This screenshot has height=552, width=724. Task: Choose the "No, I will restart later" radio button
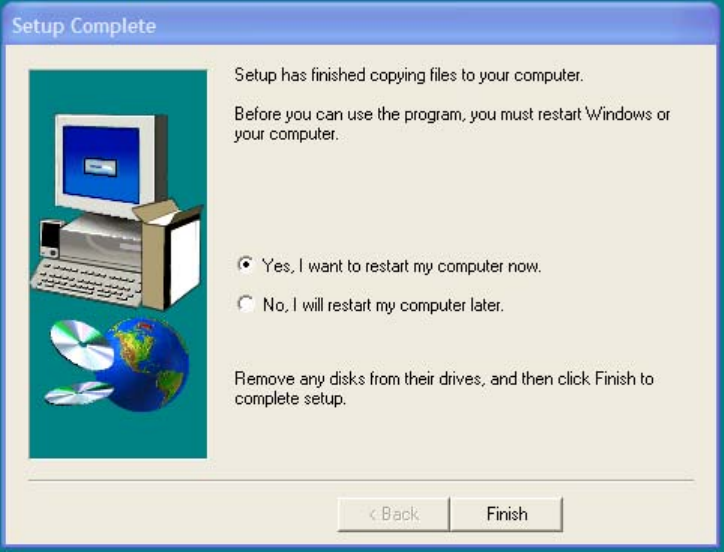(x=245, y=304)
